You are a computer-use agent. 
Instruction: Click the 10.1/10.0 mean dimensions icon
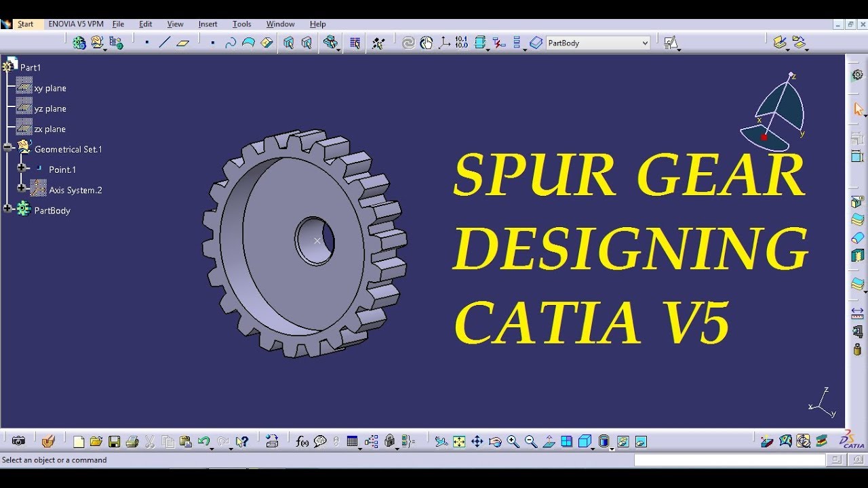coord(461,43)
